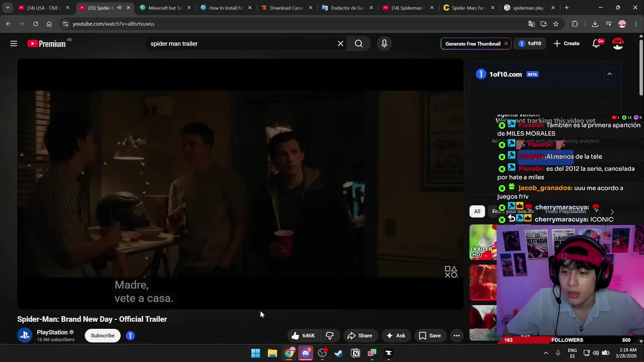Switch to Minecraft but tab
This screenshot has width=644, height=362.
pos(165,8)
